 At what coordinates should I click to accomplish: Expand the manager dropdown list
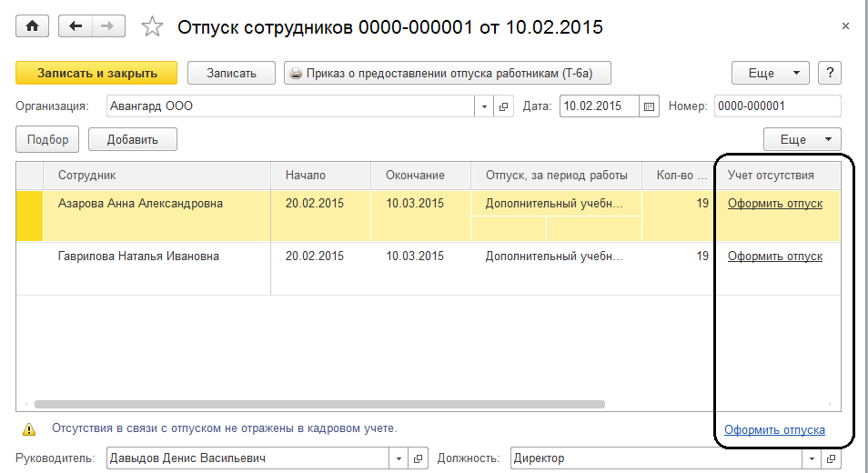399,458
